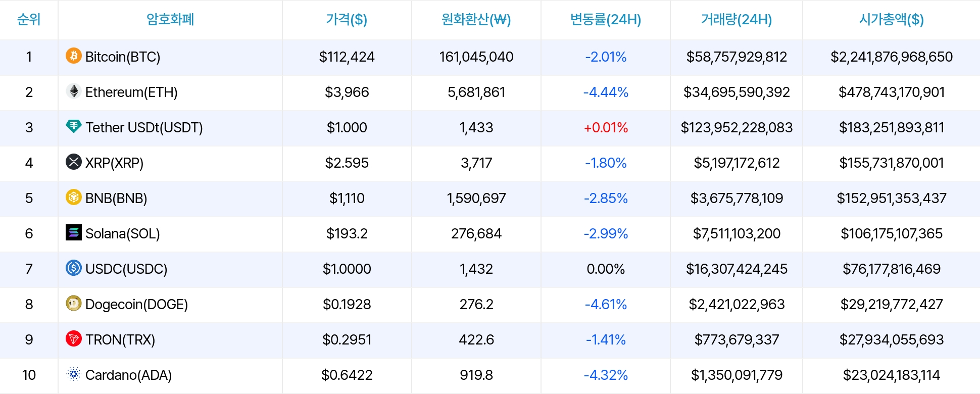980x394 pixels.
Task: Select Solana price $193.2
Action: coord(347,234)
